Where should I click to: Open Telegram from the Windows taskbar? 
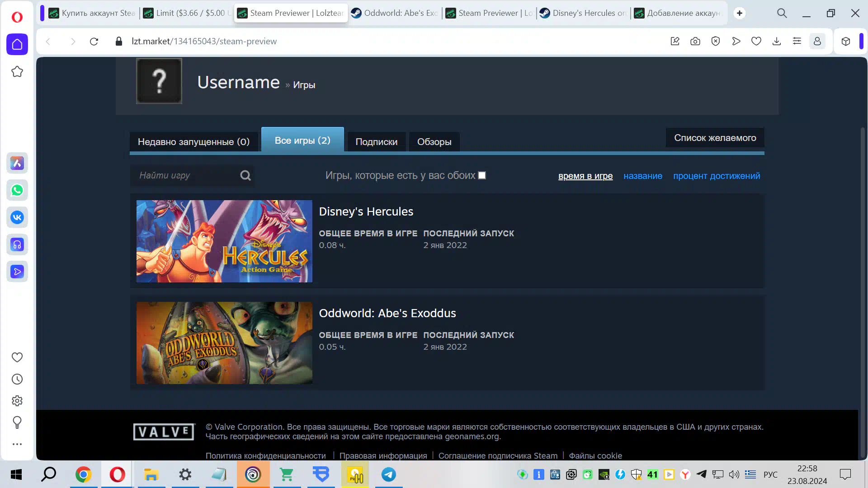389,474
